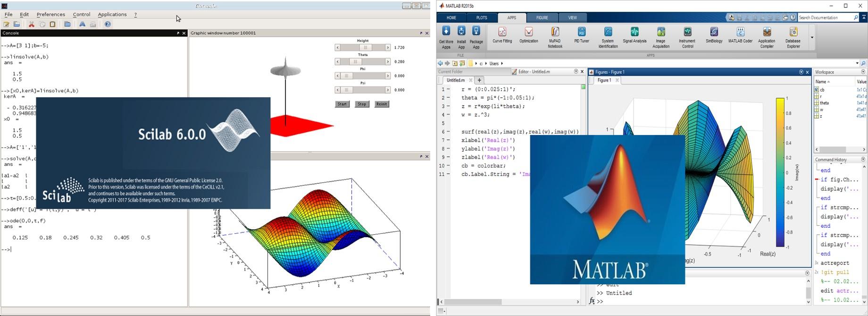This screenshot has height=316, width=868.
Task: Click the Phi slider handle
Action: click(347, 76)
